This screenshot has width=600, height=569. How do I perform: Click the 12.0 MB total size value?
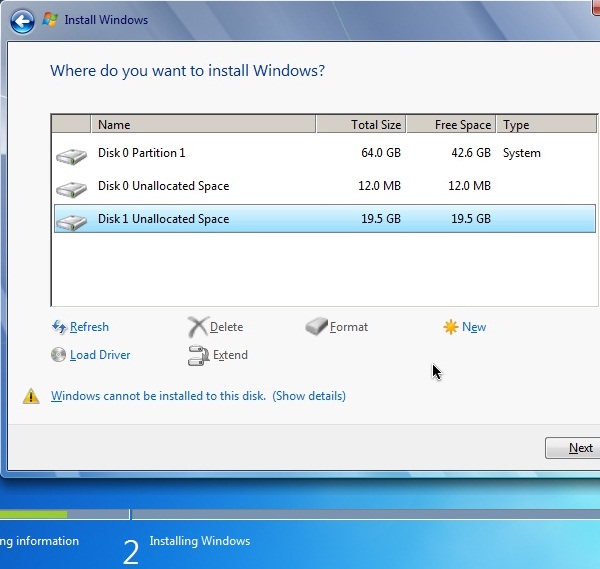pos(379,186)
